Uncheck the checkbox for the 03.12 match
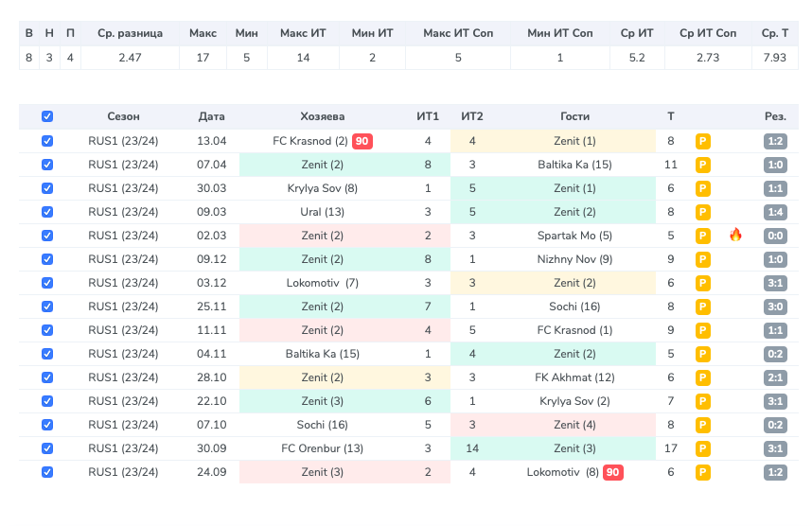This screenshot has height=526, width=812. 47,283
